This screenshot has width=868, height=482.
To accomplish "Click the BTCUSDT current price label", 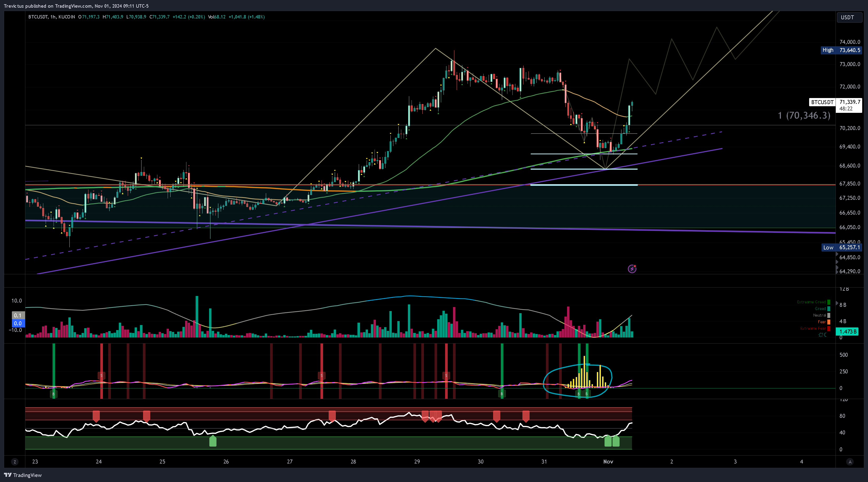I will pos(822,102).
